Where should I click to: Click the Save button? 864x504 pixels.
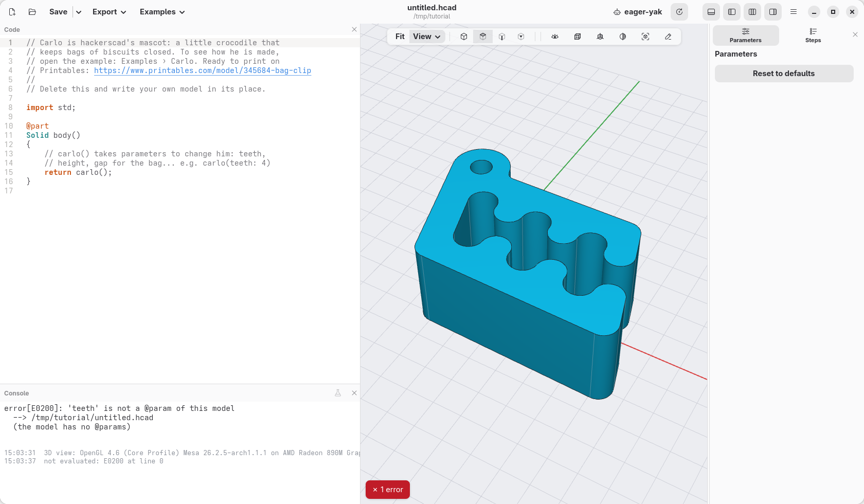[x=58, y=12]
